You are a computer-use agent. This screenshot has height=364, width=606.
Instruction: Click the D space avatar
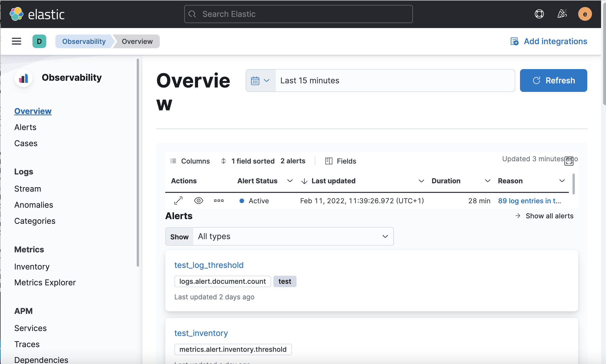(39, 41)
